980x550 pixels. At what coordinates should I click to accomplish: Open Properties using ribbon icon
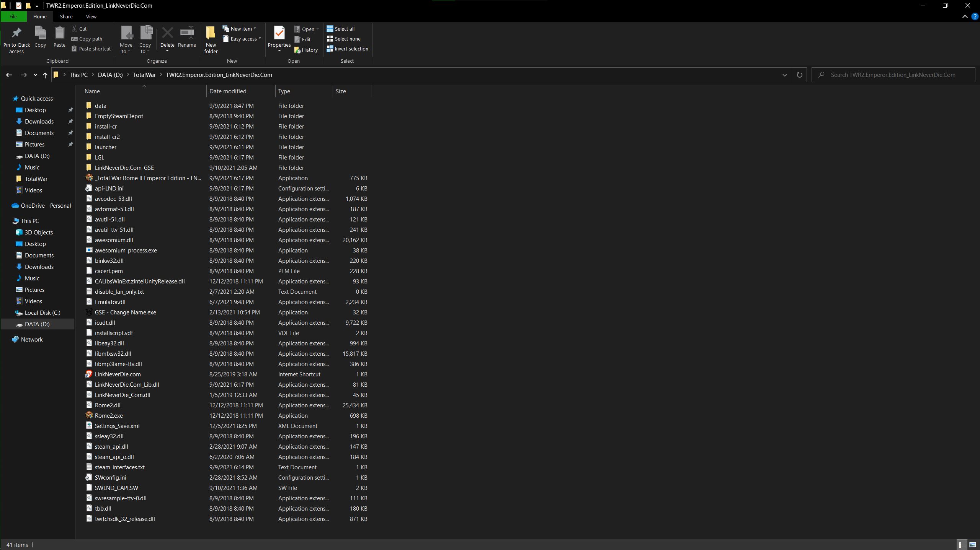[x=279, y=34]
